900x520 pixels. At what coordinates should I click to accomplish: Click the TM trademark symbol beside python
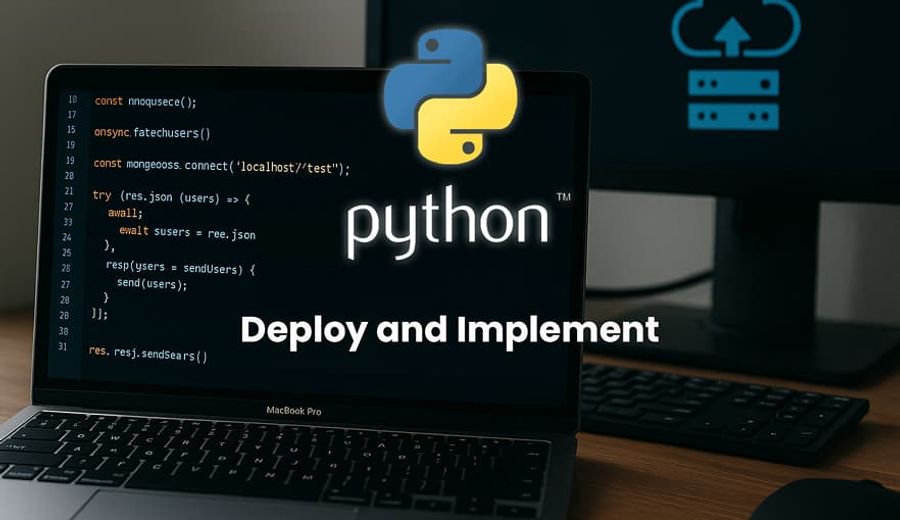(564, 197)
